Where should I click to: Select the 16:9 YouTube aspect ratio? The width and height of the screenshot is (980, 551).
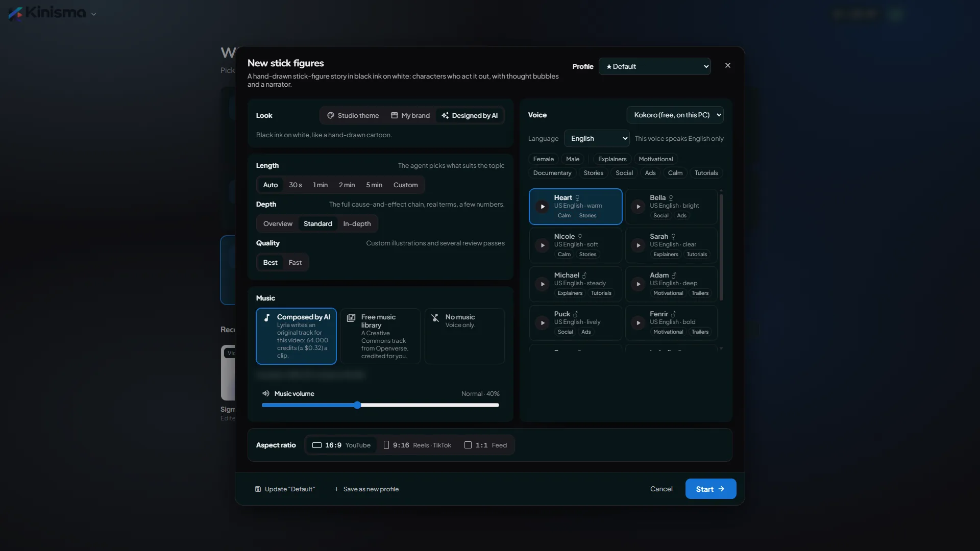(341, 445)
